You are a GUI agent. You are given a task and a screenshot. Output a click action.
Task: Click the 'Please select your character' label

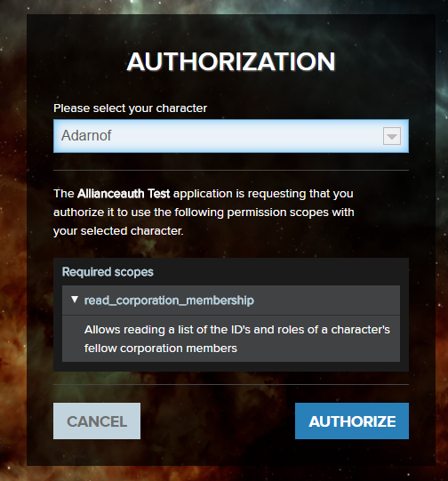(131, 108)
